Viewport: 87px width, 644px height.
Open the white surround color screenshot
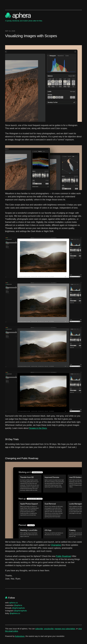click(x=43, y=258)
